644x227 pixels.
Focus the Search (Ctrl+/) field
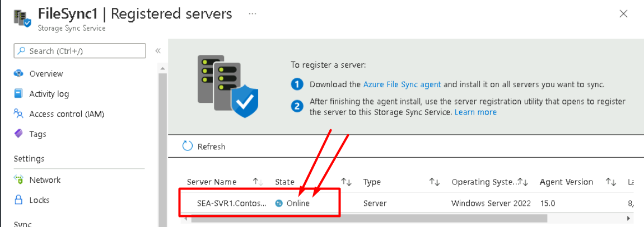(x=80, y=51)
